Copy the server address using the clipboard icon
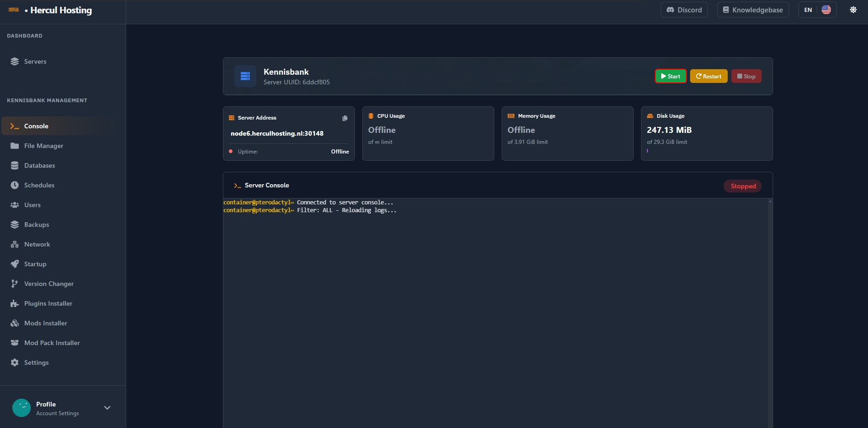This screenshot has width=868, height=428. coord(345,118)
